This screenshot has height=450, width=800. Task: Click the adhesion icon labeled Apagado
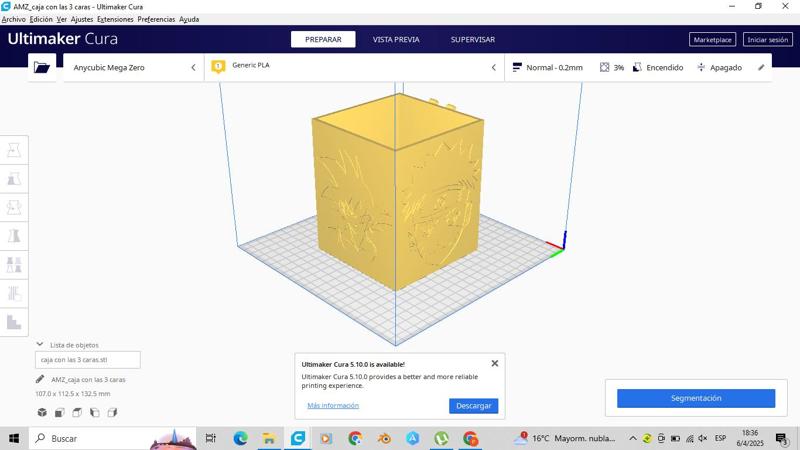pyautogui.click(x=701, y=67)
